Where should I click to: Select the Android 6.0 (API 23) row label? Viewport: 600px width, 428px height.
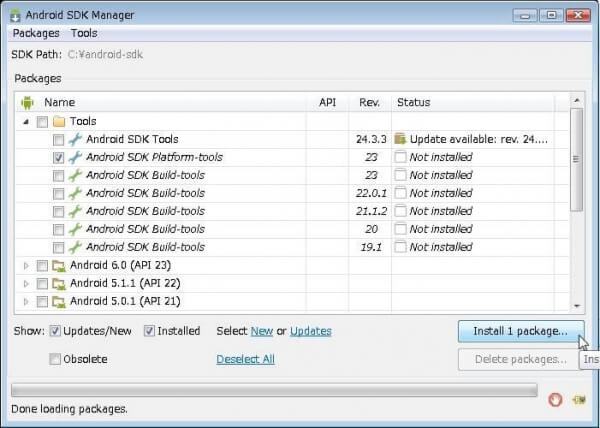120,265
